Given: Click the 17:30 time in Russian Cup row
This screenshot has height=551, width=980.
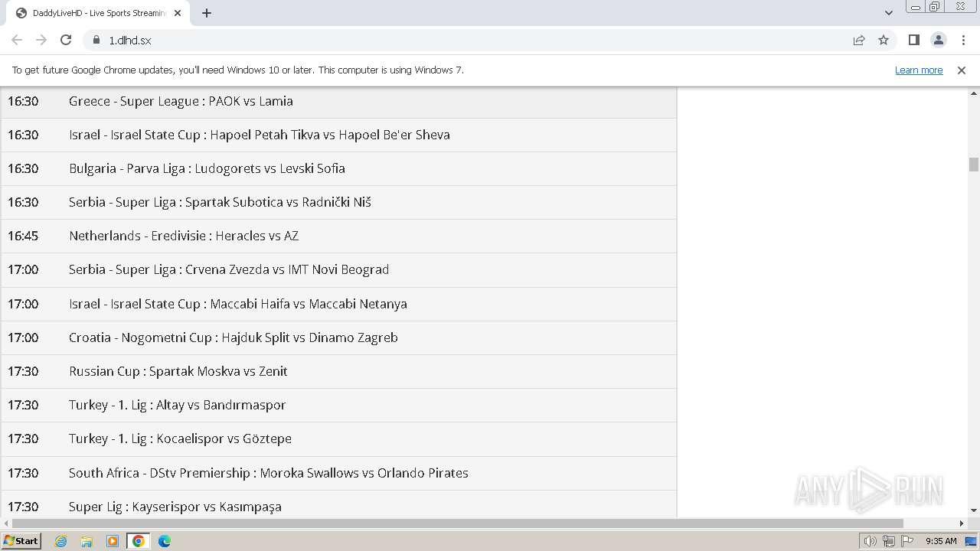Looking at the screenshot, I should point(23,371).
